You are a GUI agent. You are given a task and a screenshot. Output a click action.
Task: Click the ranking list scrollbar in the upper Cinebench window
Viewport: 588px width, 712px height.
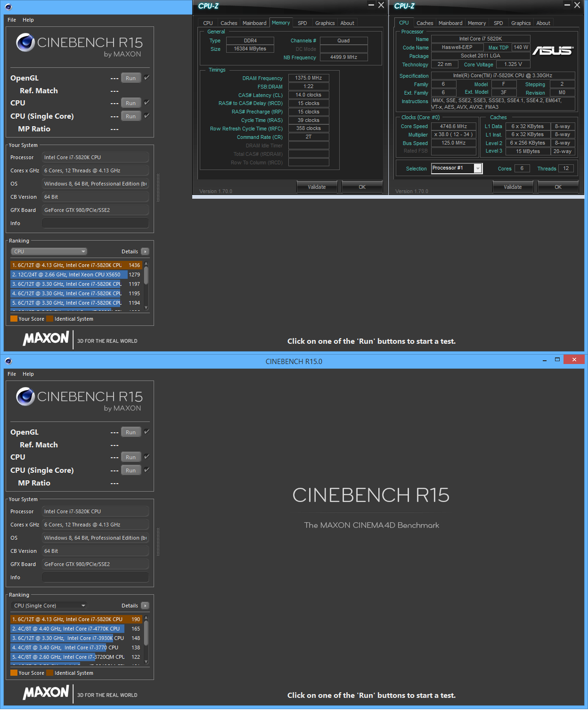pyautogui.click(x=146, y=275)
